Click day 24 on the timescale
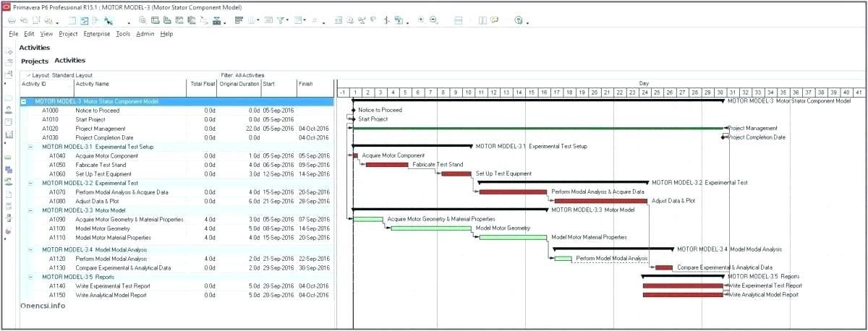The width and height of the screenshot is (868, 331). [644, 93]
